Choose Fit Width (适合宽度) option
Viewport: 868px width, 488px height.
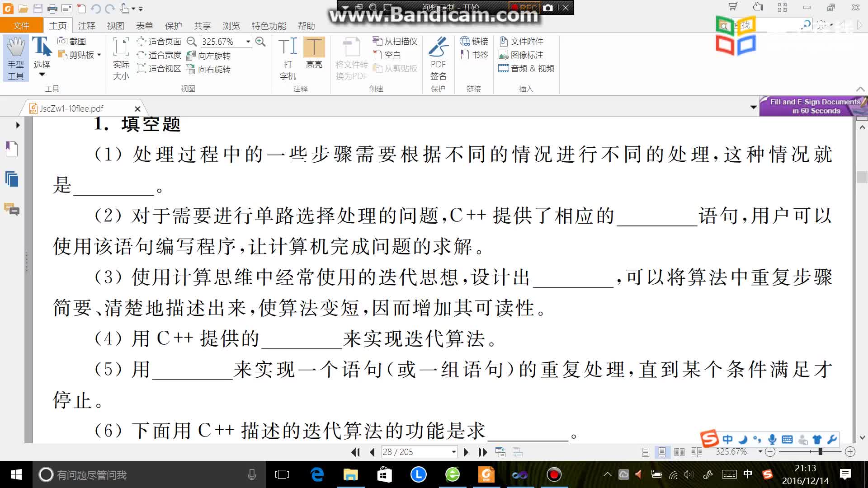pos(159,55)
